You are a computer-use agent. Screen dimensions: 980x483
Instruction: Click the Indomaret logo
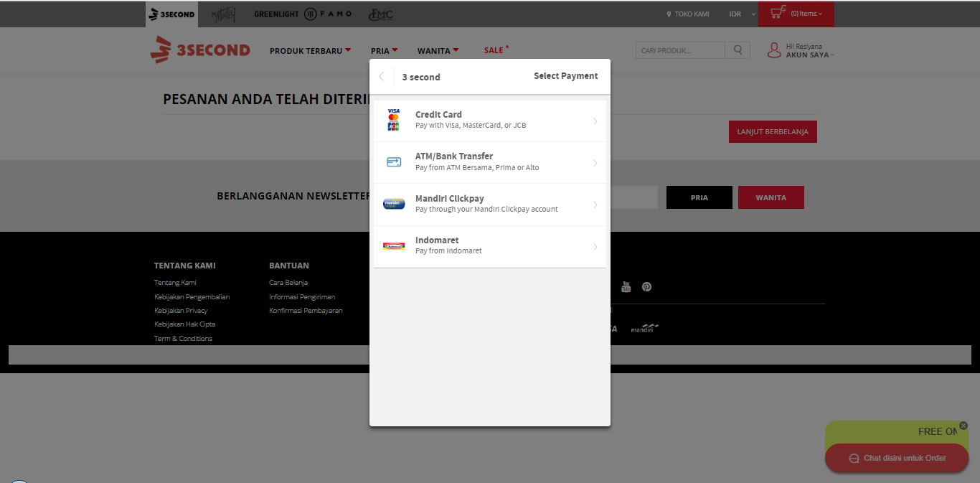pyautogui.click(x=394, y=246)
